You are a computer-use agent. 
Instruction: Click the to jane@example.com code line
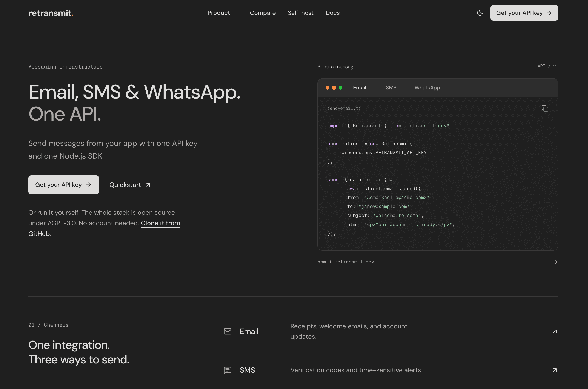point(380,206)
